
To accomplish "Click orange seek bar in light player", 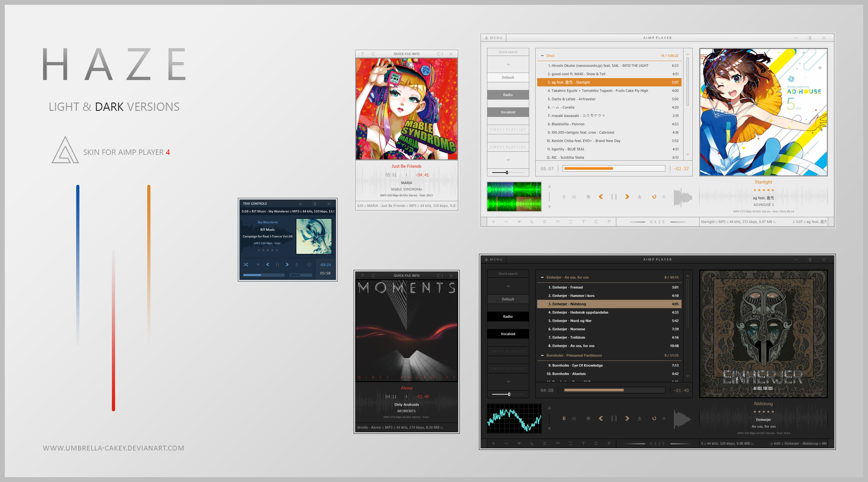I will [614, 168].
